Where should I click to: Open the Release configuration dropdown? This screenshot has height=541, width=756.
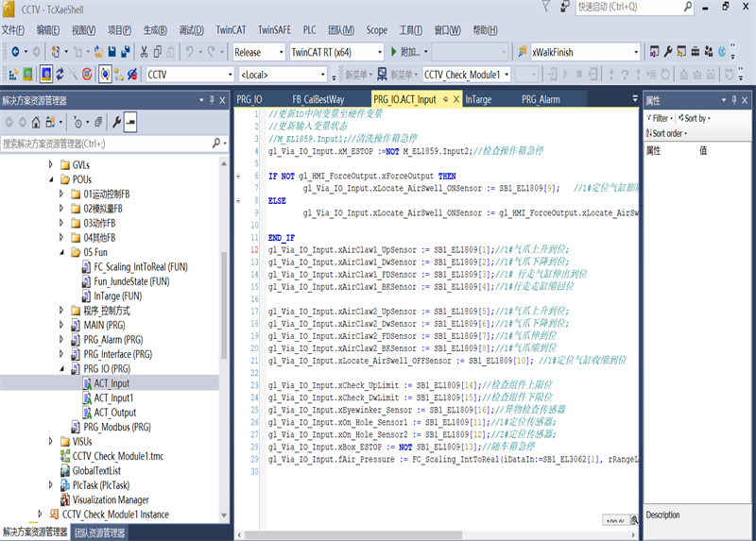258,52
